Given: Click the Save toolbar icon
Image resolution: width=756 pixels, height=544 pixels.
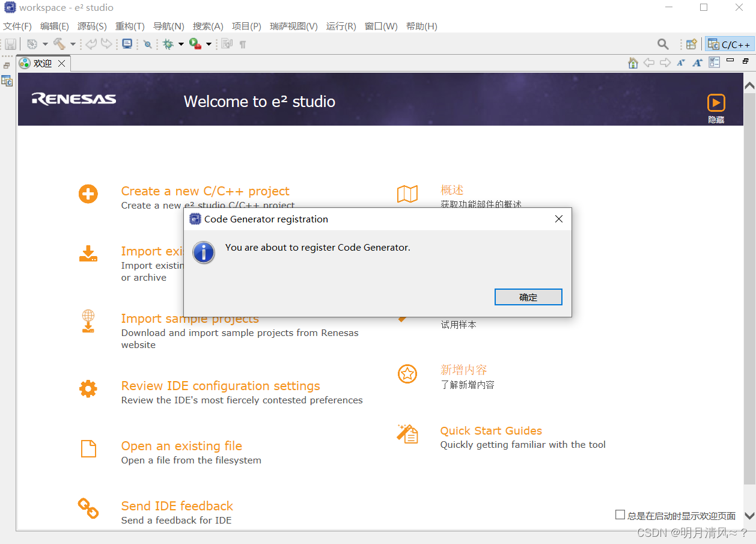Looking at the screenshot, I should (10, 44).
